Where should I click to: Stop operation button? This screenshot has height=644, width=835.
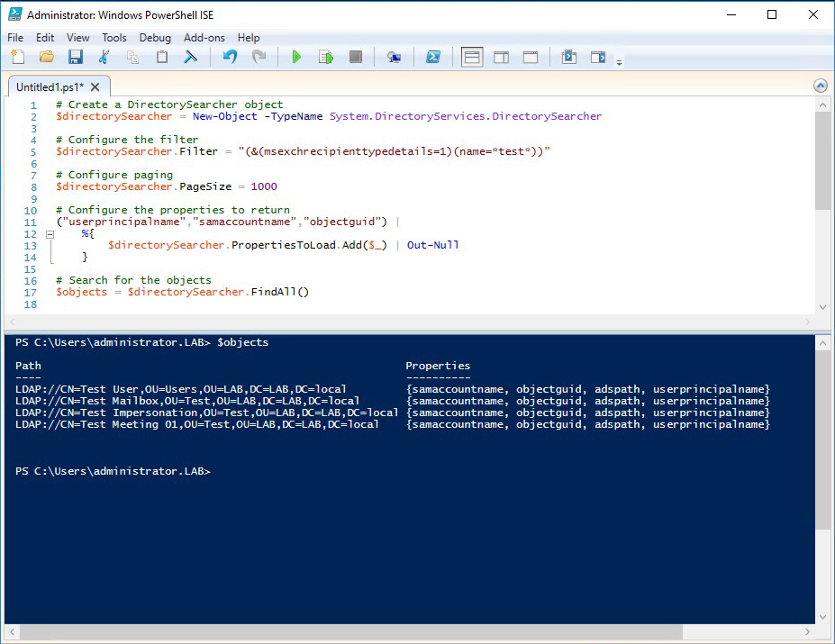[356, 57]
